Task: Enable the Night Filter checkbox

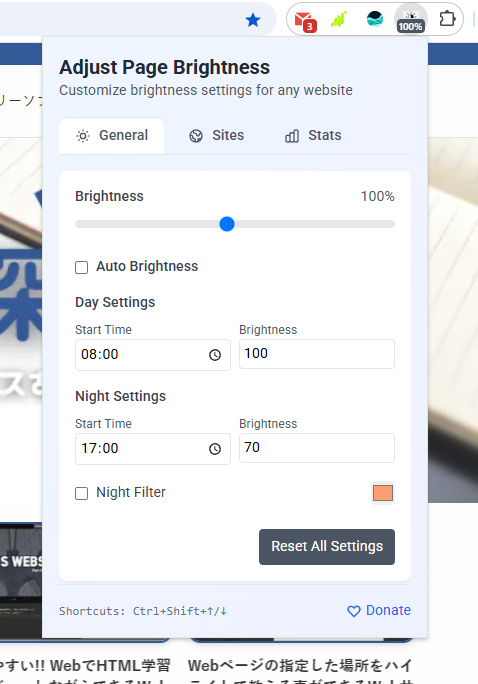Action: (x=82, y=493)
